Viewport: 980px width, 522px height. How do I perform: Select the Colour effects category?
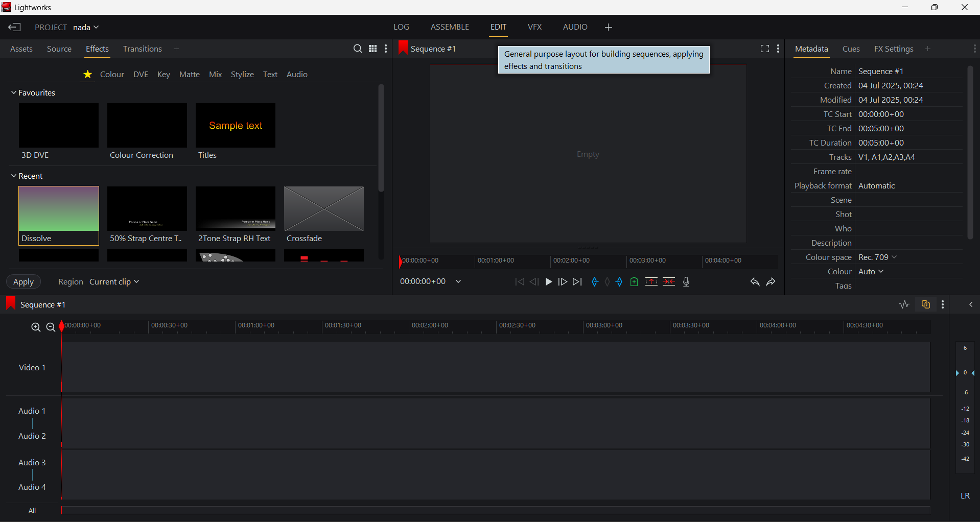point(112,75)
